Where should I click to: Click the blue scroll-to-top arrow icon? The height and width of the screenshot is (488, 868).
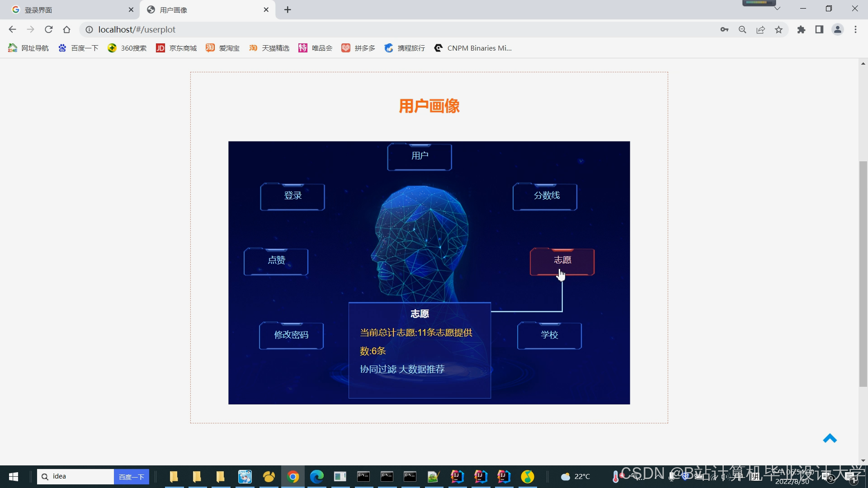coord(830,439)
